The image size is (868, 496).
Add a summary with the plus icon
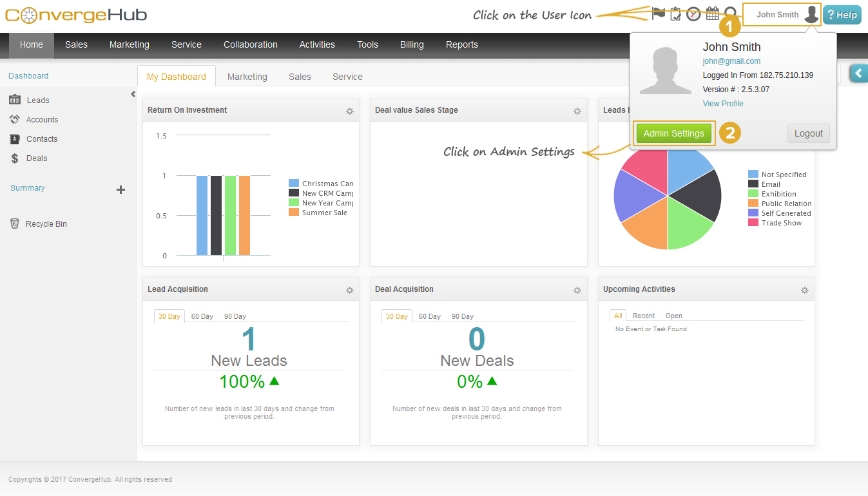[121, 189]
